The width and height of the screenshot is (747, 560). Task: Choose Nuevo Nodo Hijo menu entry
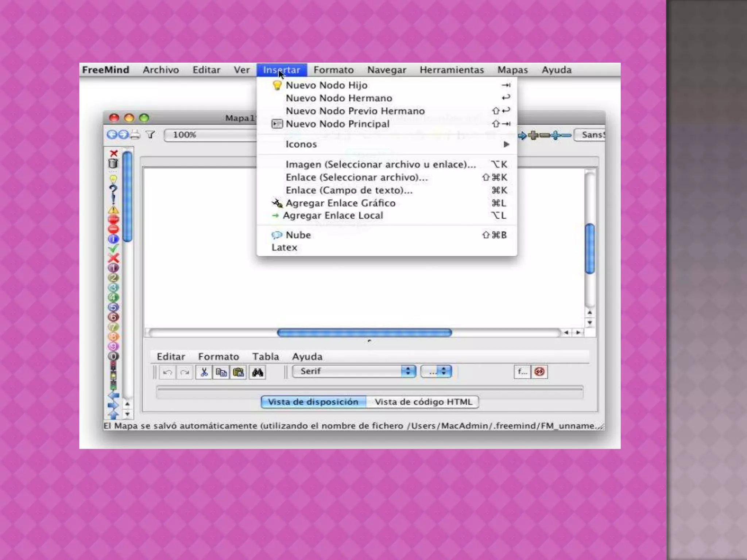(326, 85)
